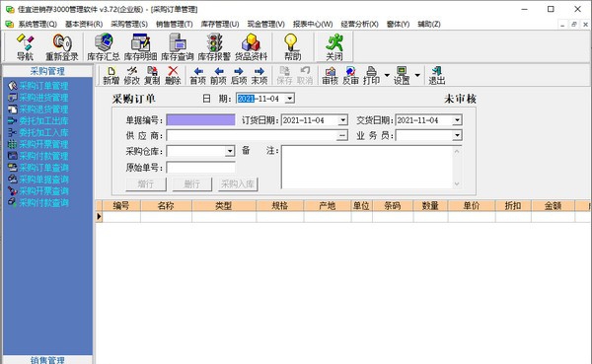Image resolution: width=592 pixels, height=364 pixels.
Task: Switch to the 销售管理 sidebar panel
Action: click(47, 360)
